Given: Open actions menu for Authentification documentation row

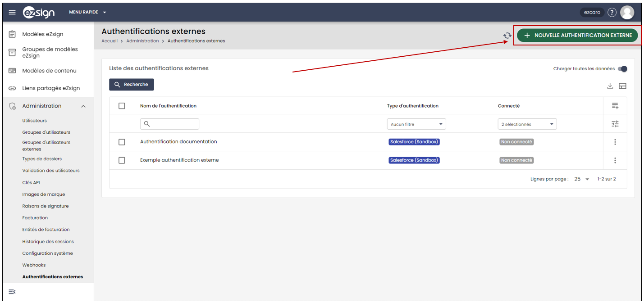Looking at the screenshot, I should click(615, 142).
